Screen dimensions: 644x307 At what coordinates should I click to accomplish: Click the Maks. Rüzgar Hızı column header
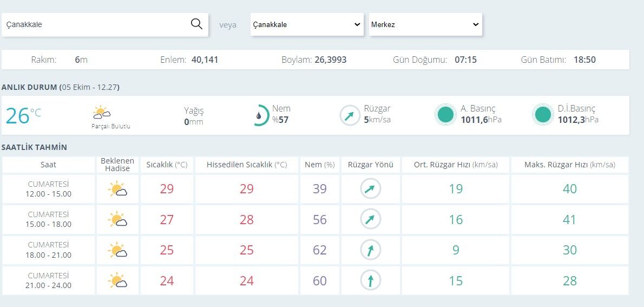coord(570,165)
